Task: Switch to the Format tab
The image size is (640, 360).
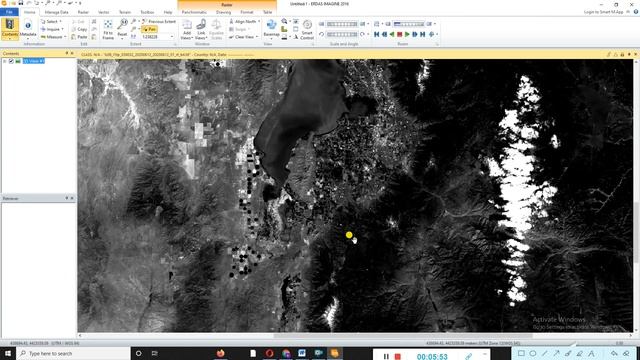Action: [247, 12]
